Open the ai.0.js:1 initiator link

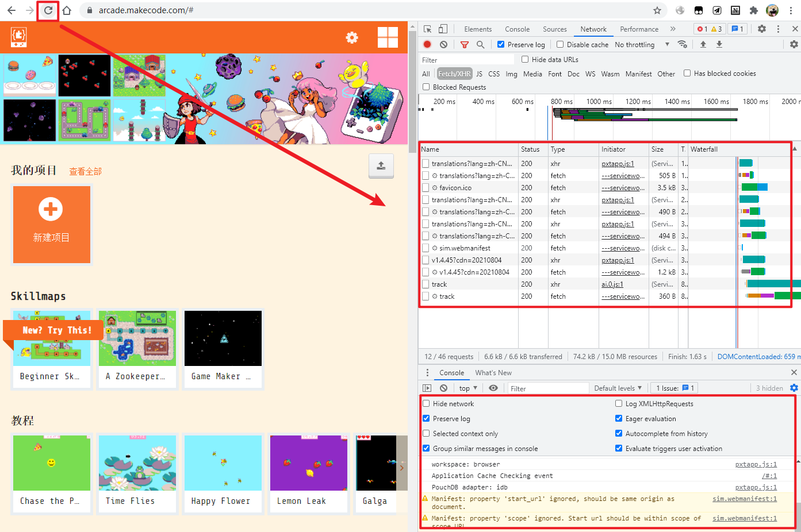(612, 284)
